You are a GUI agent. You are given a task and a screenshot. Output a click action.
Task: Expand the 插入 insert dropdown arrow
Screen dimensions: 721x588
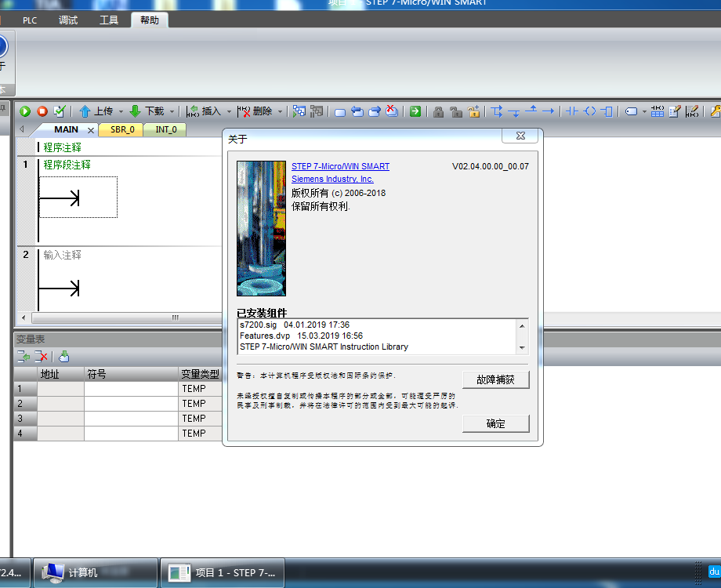(x=229, y=112)
